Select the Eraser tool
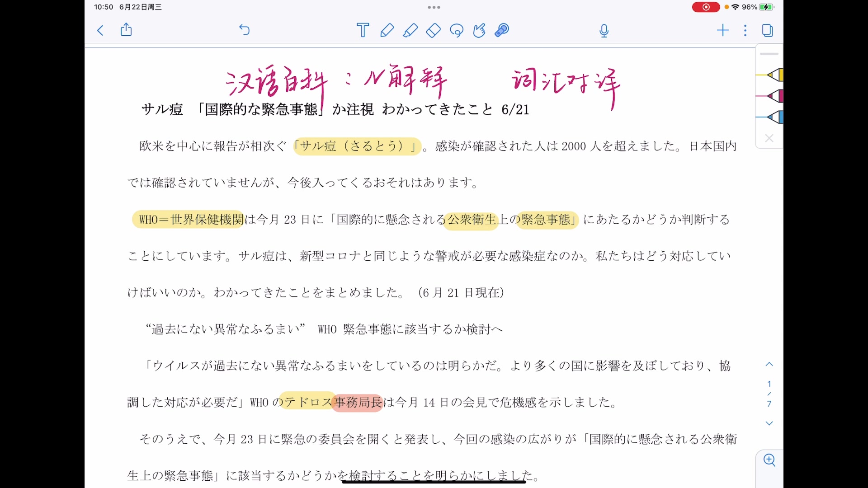Image resolution: width=868 pixels, height=488 pixels. point(433,30)
